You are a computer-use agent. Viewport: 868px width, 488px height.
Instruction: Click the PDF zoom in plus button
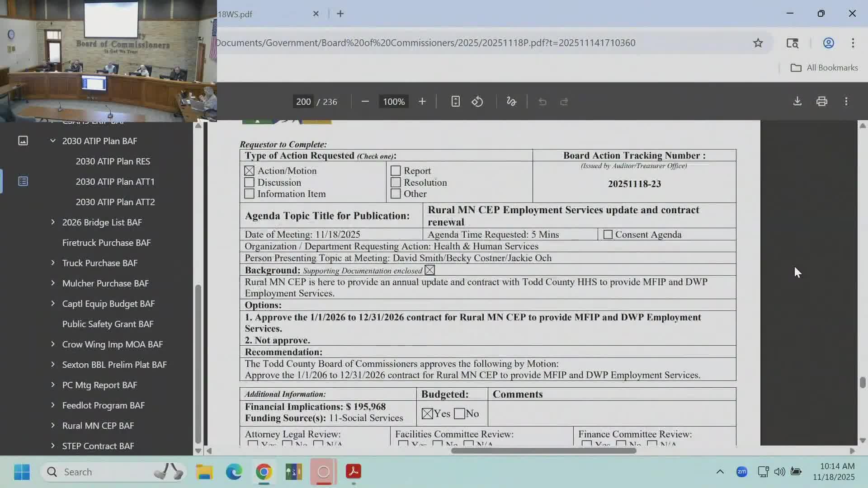coord(422,102)
